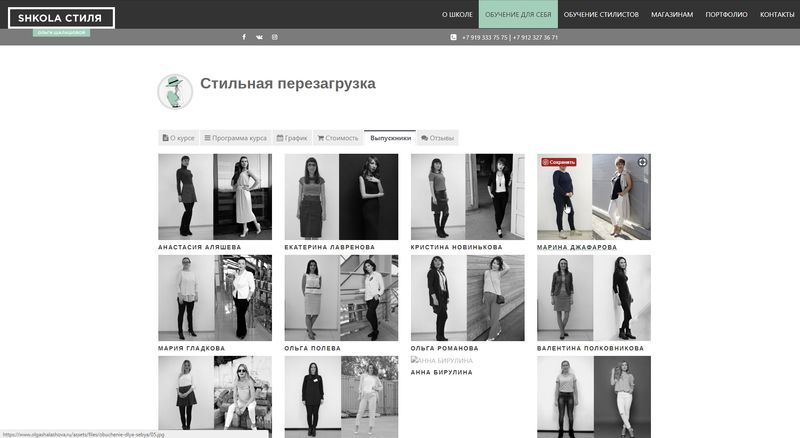Viewport: 800px width, 438px height.
Task: Open the О школе menu
Action: point(457,14)
